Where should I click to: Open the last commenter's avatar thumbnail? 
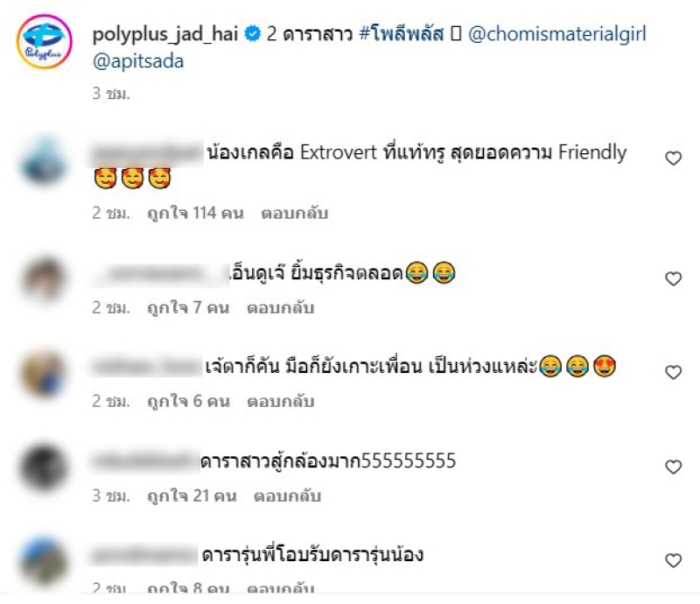(x=45, y=561)
